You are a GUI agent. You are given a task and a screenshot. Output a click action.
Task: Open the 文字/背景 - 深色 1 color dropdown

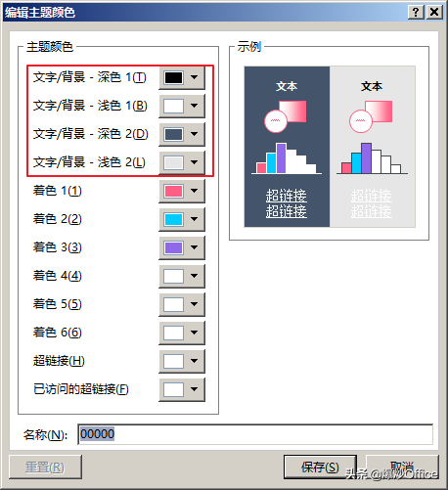click(195, 77)
